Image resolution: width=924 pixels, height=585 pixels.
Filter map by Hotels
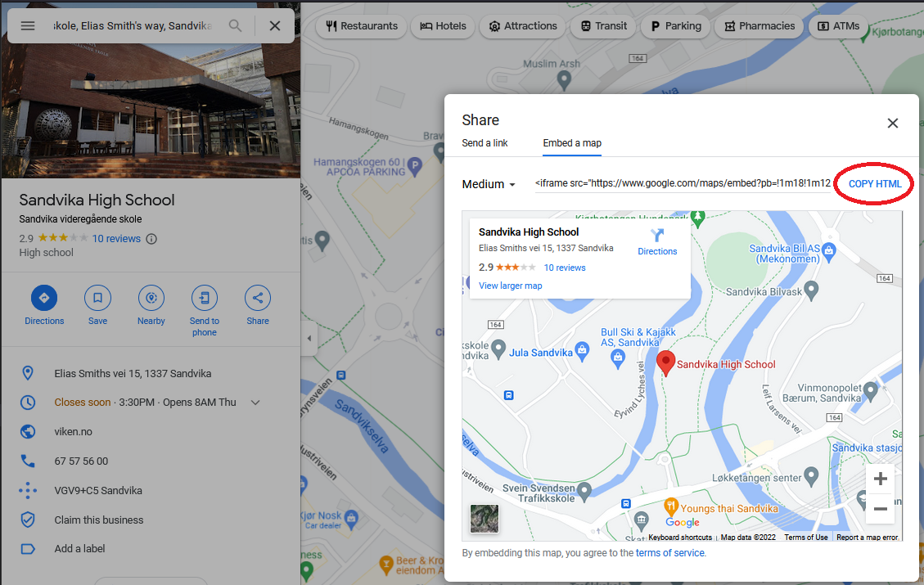(x=443, y=26)
